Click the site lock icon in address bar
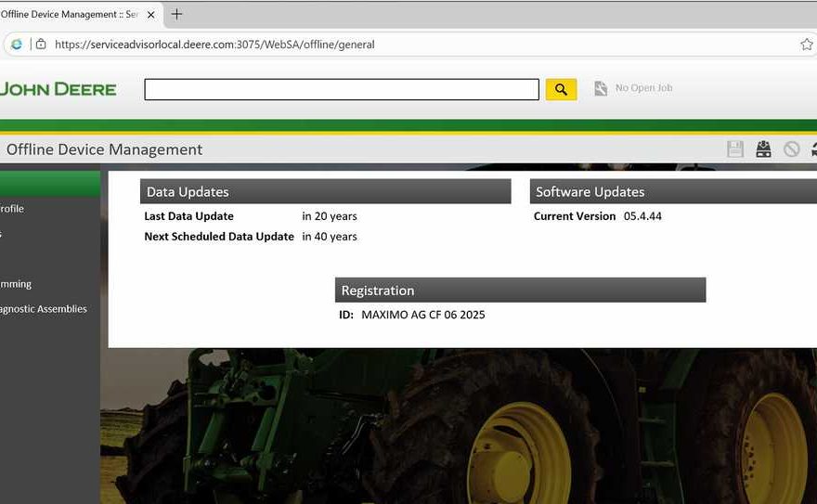 pyautogui.click(x=40, y=44)
